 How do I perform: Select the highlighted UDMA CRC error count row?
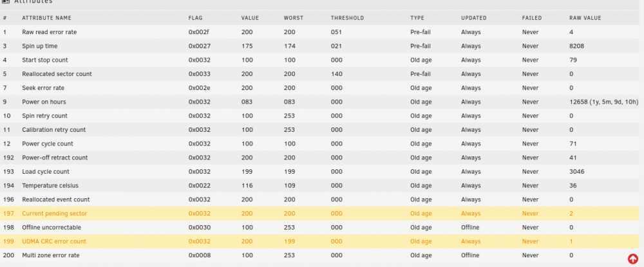pos(320,241)
